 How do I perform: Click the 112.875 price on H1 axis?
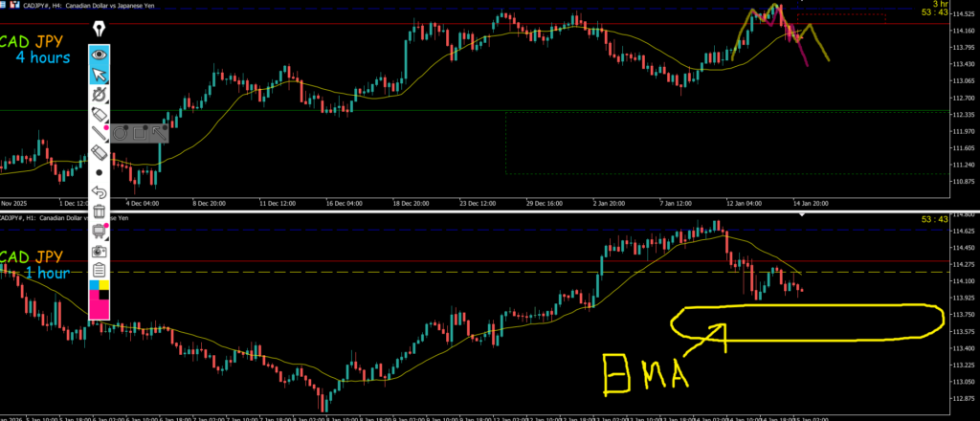pyautogui.click(x=965, y=398)
